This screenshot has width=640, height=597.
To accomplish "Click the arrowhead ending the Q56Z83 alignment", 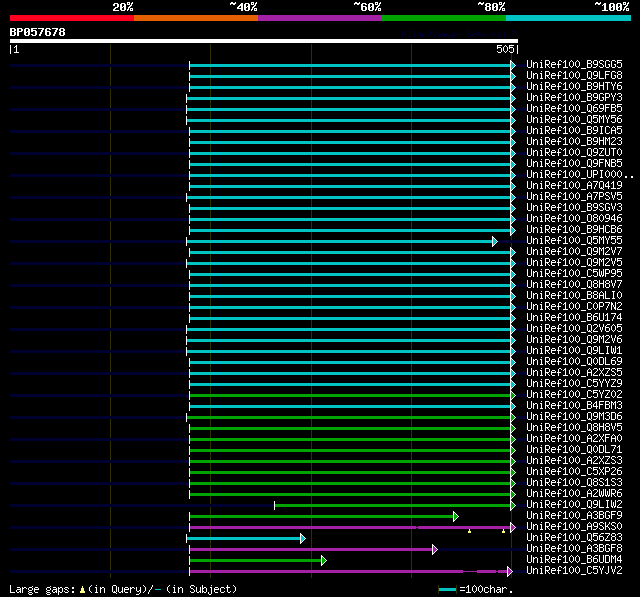I will (303, 539).
